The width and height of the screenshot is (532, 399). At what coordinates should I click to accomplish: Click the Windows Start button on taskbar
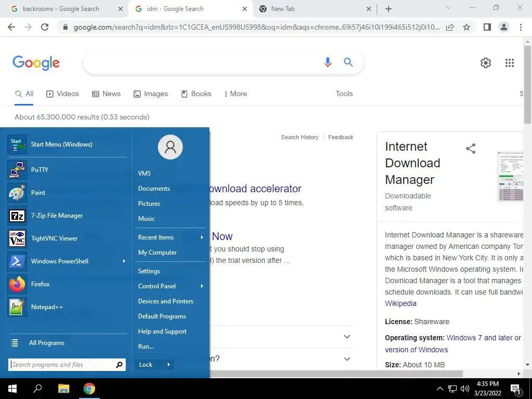[12, 389]
